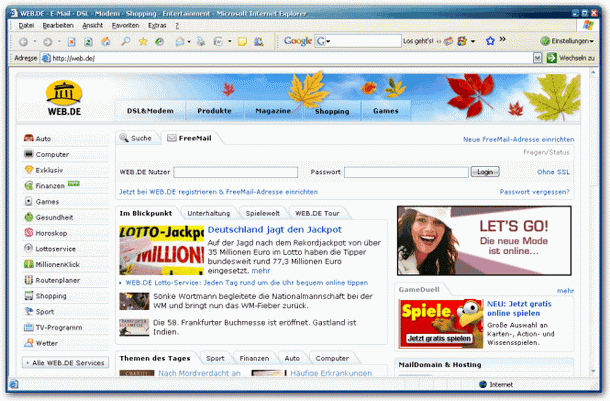Viewport: 610px width, 401px height.
Task: Open the Datei menu
Action: click(26, 26)
